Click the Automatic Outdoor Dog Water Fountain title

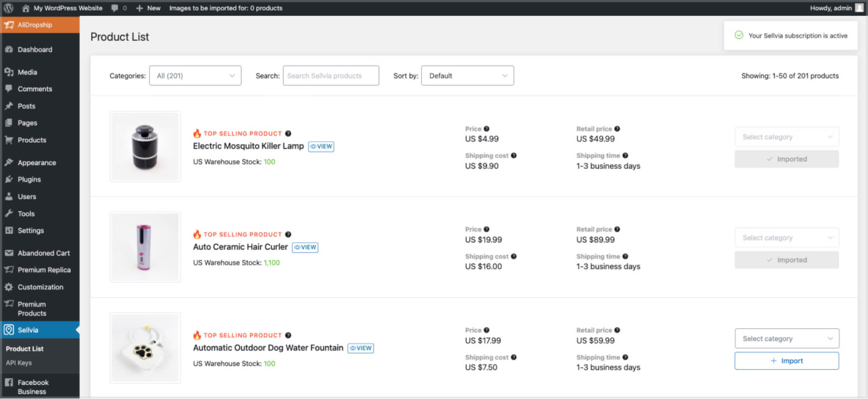point(268,348)
